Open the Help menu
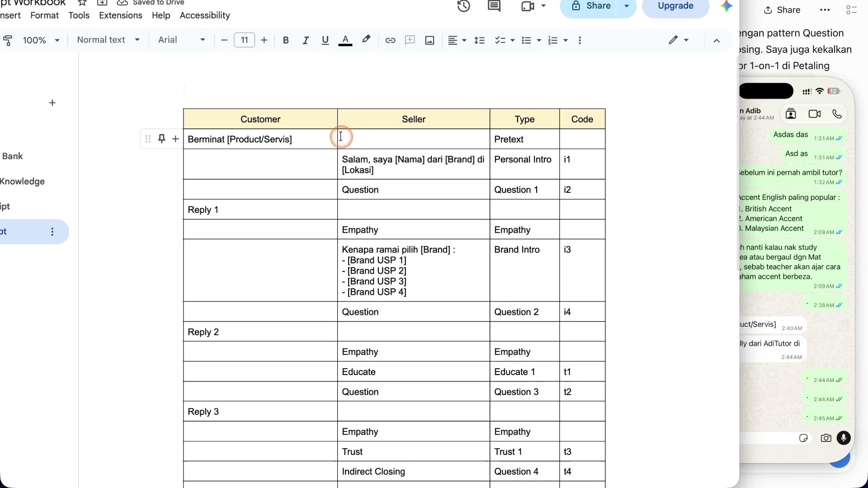This screenshot has width=868, height=488. point(161,15)
